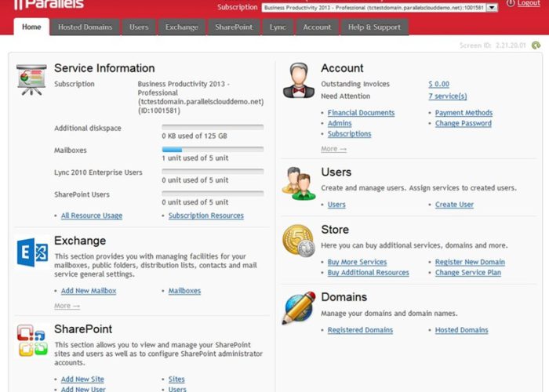Image resolution: width=549 pixels, height=392 pixels.
Task: Open the Users link in Users section
Action: coord(336,205)
